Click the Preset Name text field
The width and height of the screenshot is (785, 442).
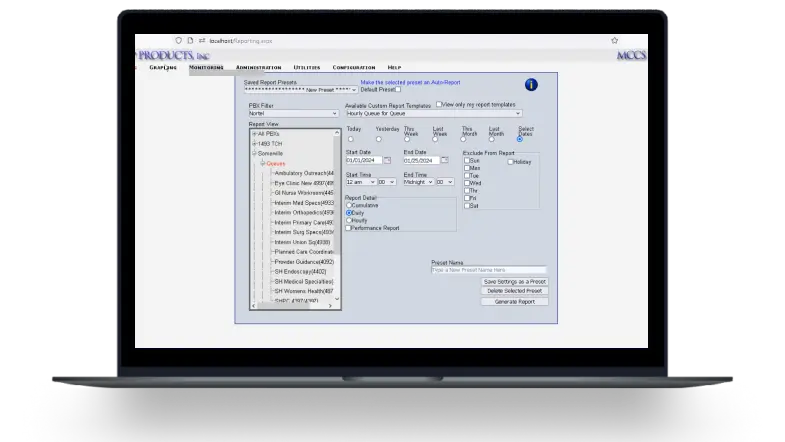(488, 270)
